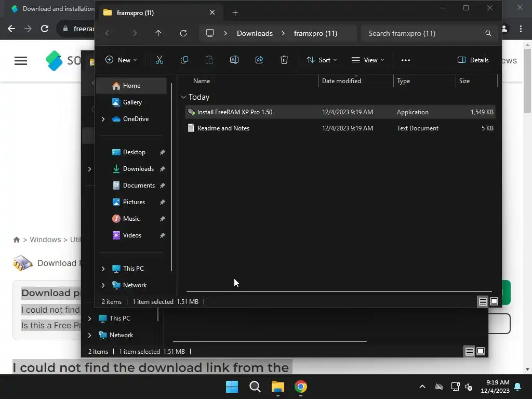
Task: Expand Network in the back Explorer window
Action: coord(89,335)
